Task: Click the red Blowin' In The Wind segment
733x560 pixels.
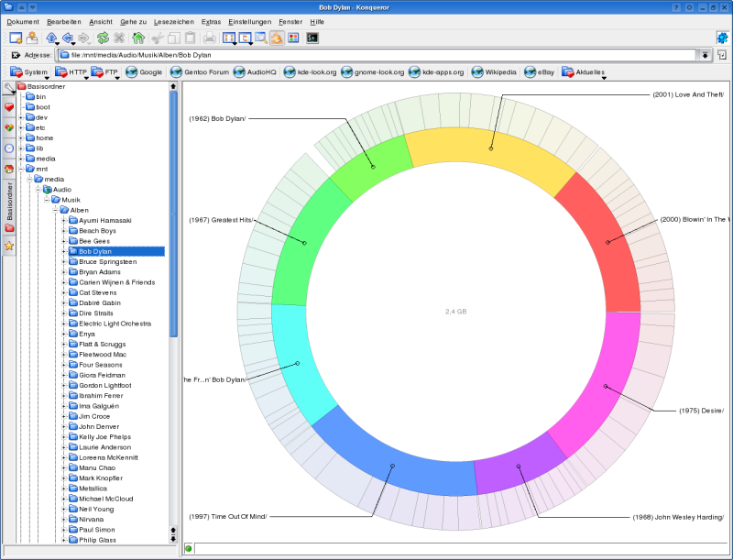Action: tap(607, 242)
